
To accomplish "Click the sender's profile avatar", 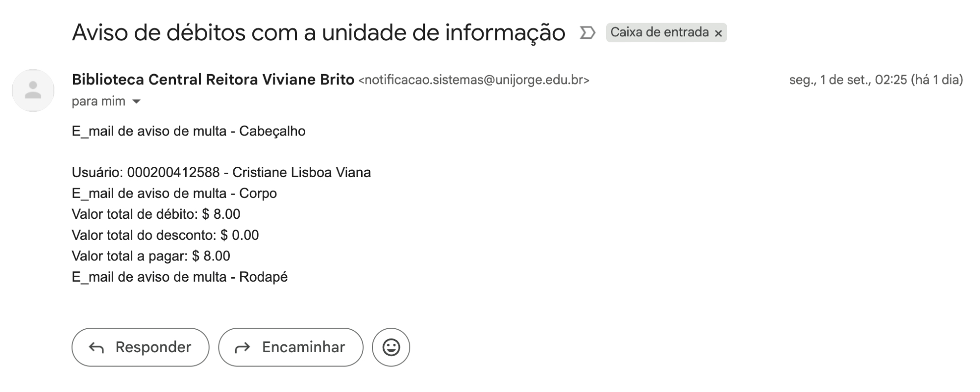I will [33, 90].
